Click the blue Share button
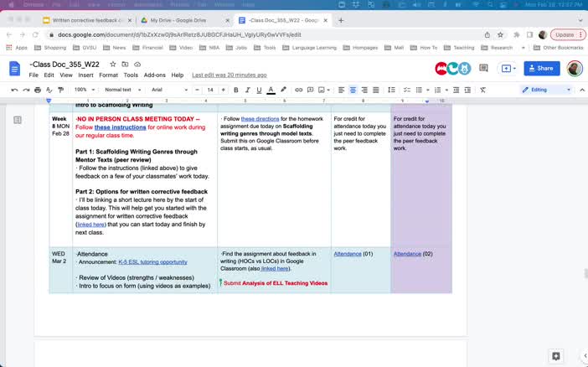 [541, 69]
